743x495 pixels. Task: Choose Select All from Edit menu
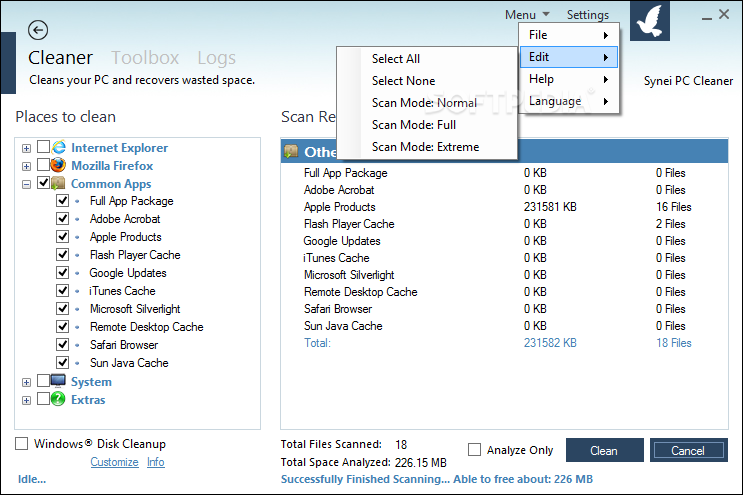(426, 59)
